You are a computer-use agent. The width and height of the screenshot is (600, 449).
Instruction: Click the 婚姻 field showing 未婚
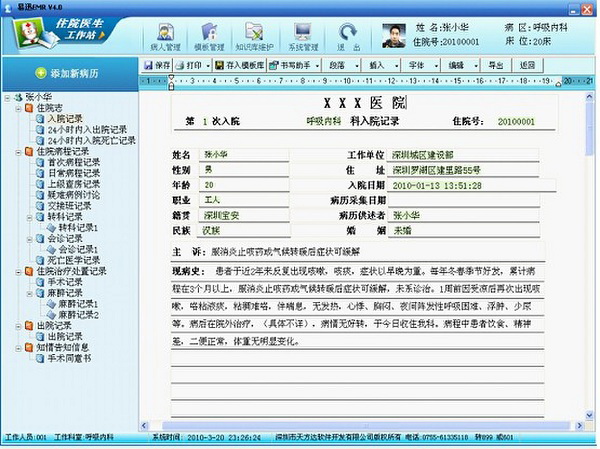pyautogui.click(x=463, y=231)
